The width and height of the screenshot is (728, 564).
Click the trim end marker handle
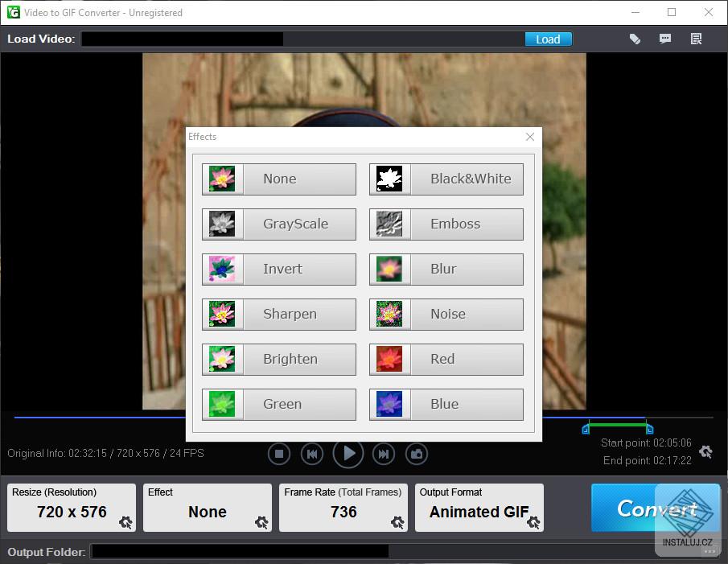pyautogui.click(x=650, y=429)
